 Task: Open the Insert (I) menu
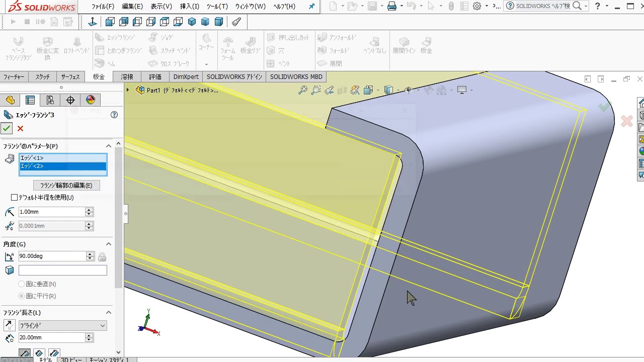[190, 7]
